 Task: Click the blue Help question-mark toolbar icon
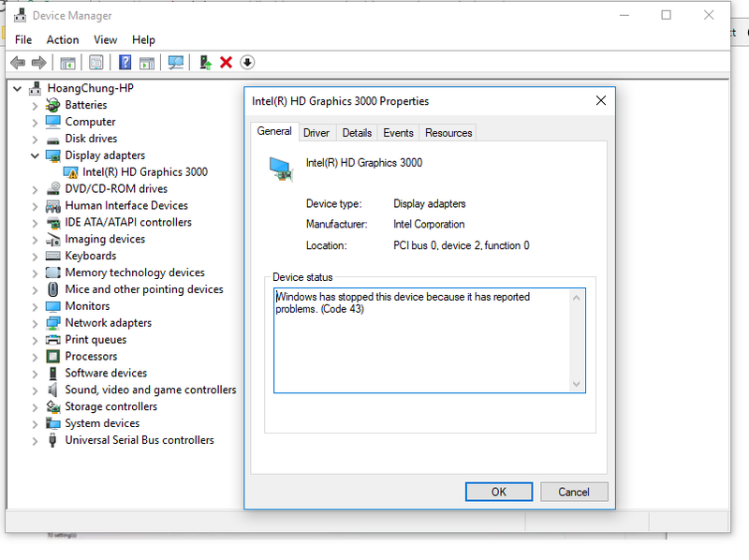(x=125, y=63)
